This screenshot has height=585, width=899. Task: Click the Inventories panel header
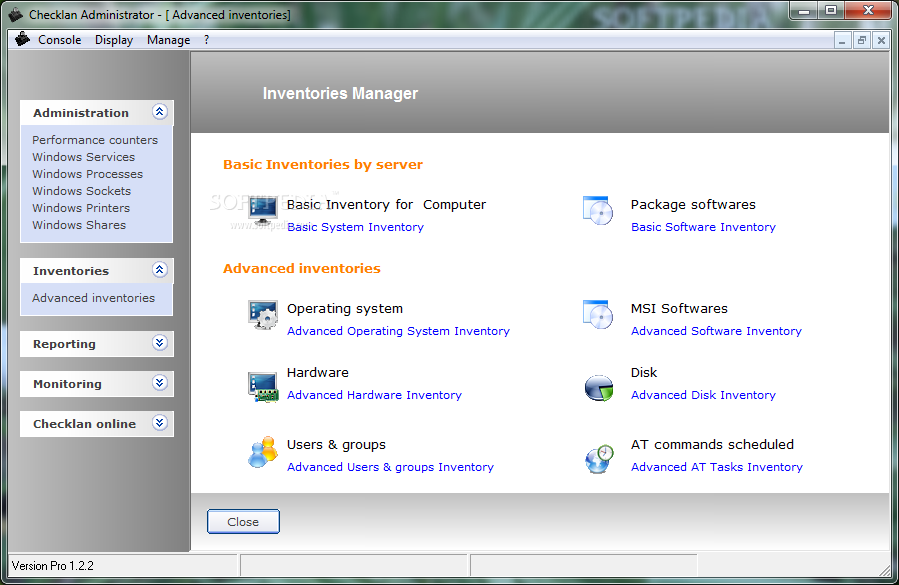click(96, 271)
